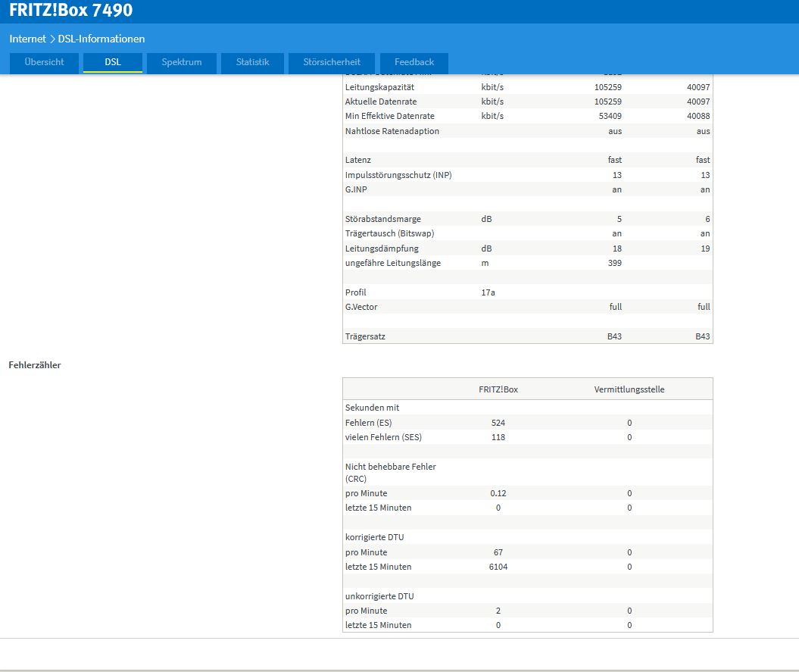Click the FRITZ!Box 7490 title
The image size is (799, 672).
click(71, 10)
